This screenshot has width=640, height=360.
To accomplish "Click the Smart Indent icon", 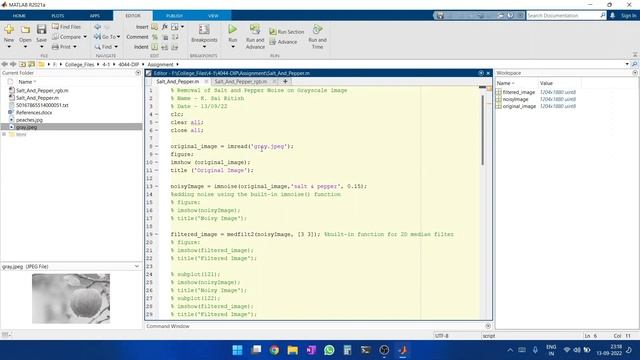I will tap(155, 47).
